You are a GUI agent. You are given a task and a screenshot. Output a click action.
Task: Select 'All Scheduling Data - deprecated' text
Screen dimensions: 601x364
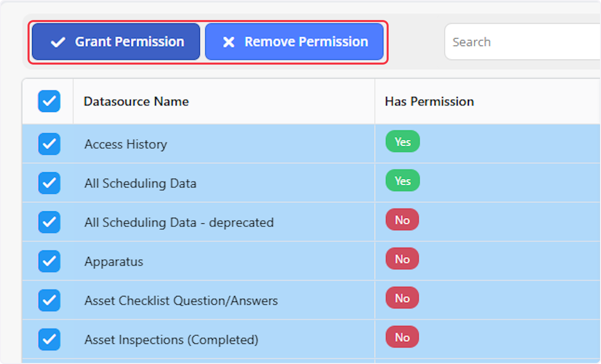179,223
